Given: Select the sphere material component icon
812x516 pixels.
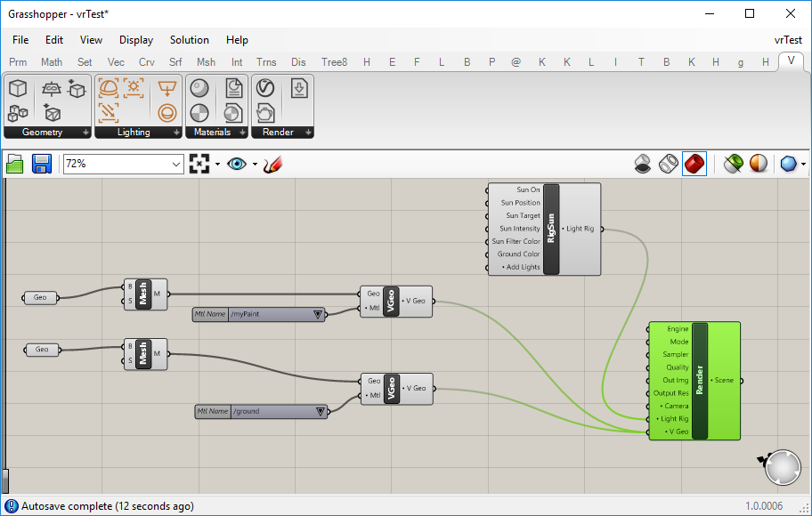Looking at the screenshot, I should (199, 88).
